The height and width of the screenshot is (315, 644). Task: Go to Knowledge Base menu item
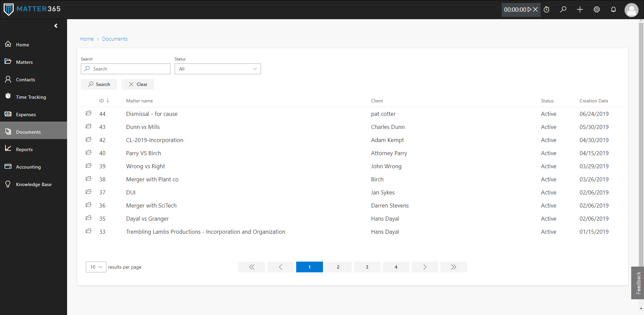click(34, 184)
